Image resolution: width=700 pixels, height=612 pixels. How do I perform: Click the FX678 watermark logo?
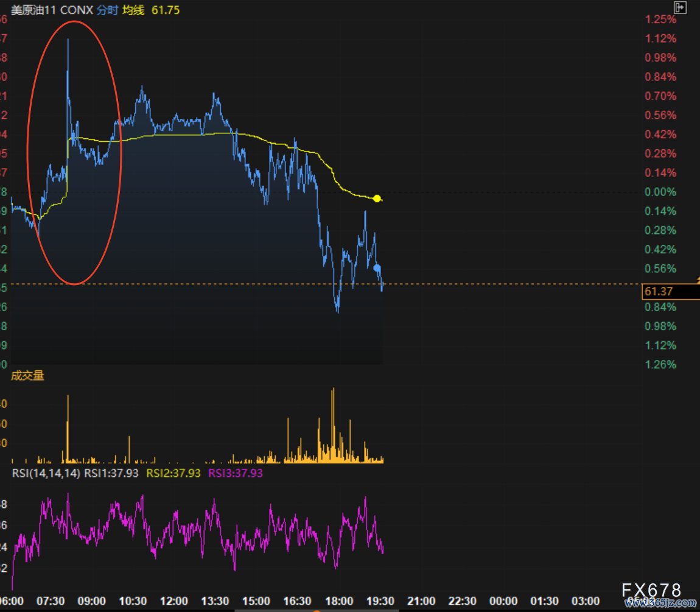[651, 590]
